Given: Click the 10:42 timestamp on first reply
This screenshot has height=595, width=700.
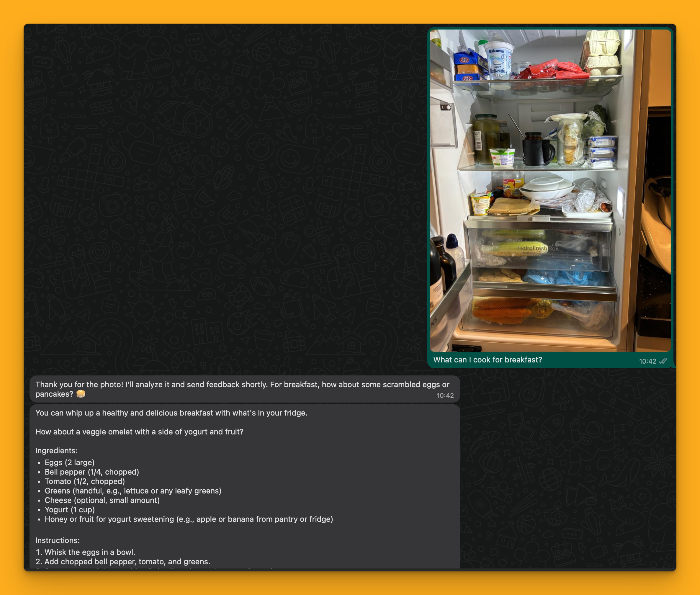Looking at the screenshot, I should coord(445,396).
